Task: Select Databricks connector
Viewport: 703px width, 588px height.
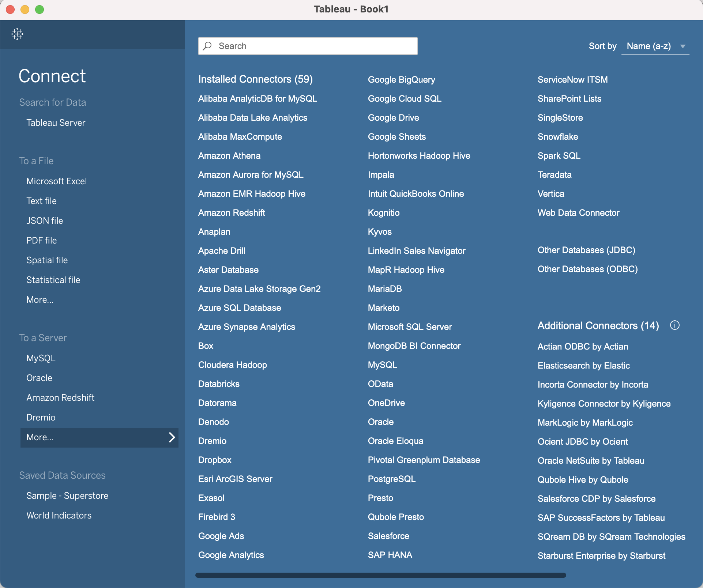Action: point(219,384)
